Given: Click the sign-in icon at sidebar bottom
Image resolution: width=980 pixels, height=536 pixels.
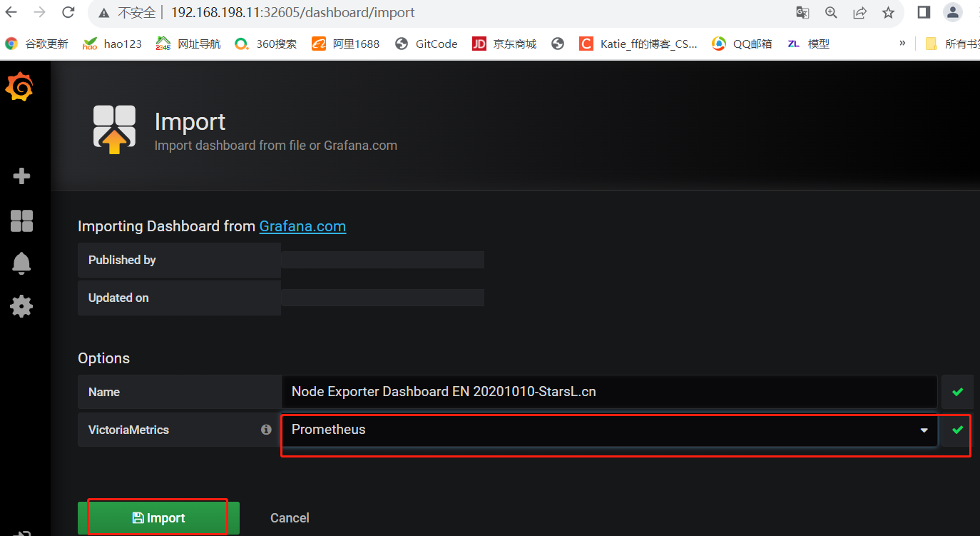Looking at the screenshot, I should pyautogui.click(x=21, y=532).
